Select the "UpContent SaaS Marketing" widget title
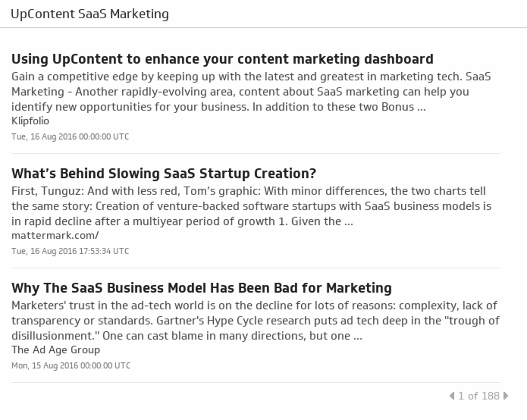This screenshot has width=527, height=420. coord(90,14)
